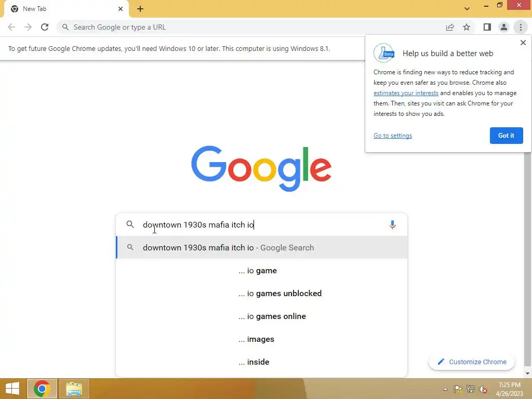This screenshot has width=532, height=399.
Task: Show hidden system tray icons
Action: click(445, 389)
